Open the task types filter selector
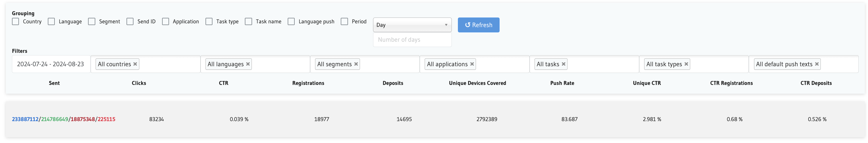 (x=694, y=64)
